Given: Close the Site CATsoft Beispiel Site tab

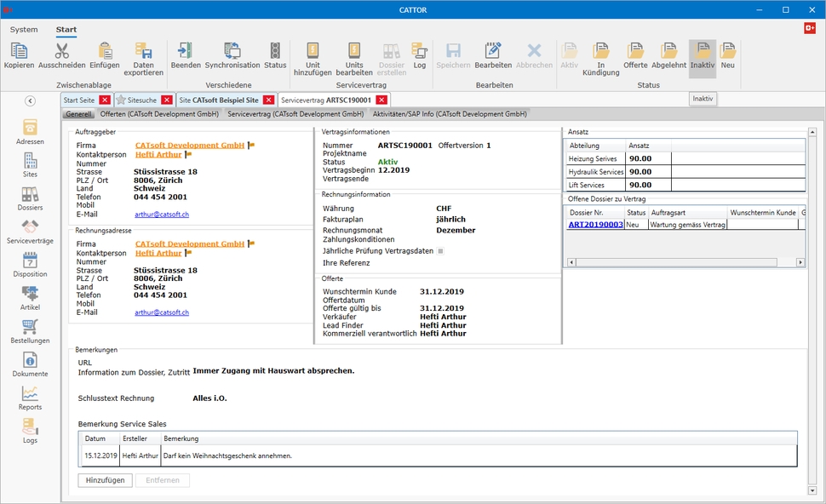Looking at the screenshot, I should click(268, 100).
